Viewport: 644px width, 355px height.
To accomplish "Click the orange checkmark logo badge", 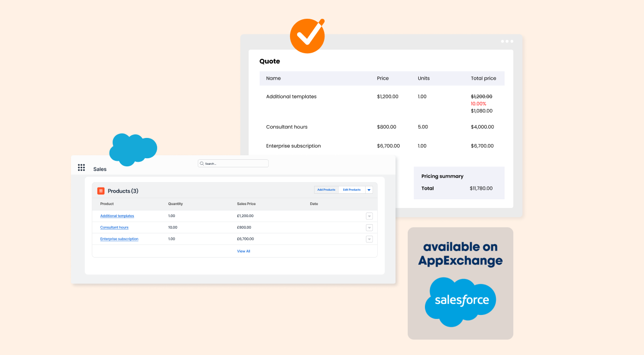I will pos(307,35).
